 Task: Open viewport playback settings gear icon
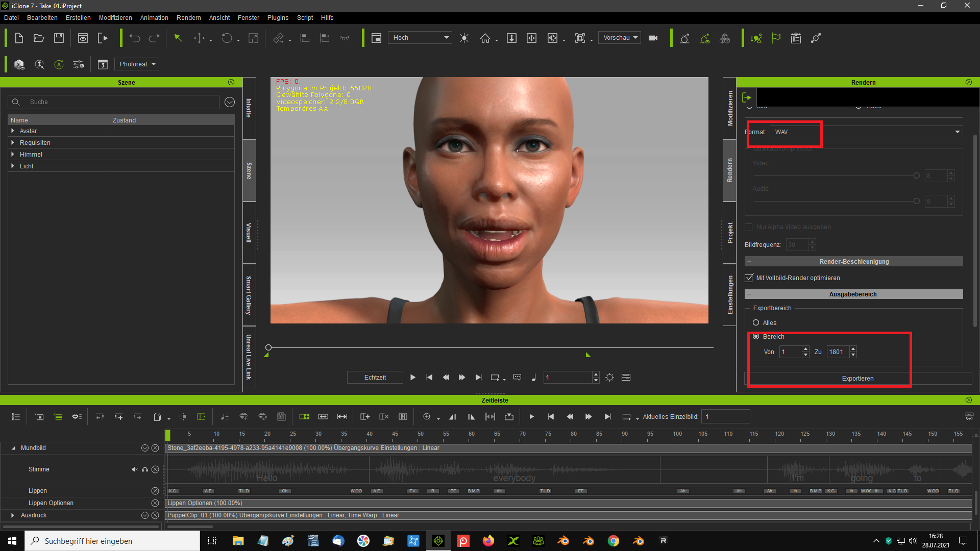tap(609, 378)
